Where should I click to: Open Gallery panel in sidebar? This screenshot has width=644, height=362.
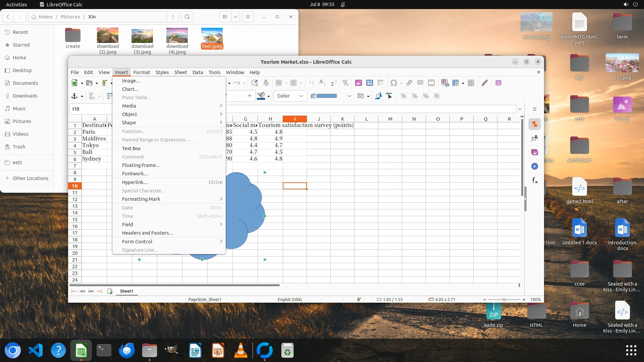tap(535, 153)
